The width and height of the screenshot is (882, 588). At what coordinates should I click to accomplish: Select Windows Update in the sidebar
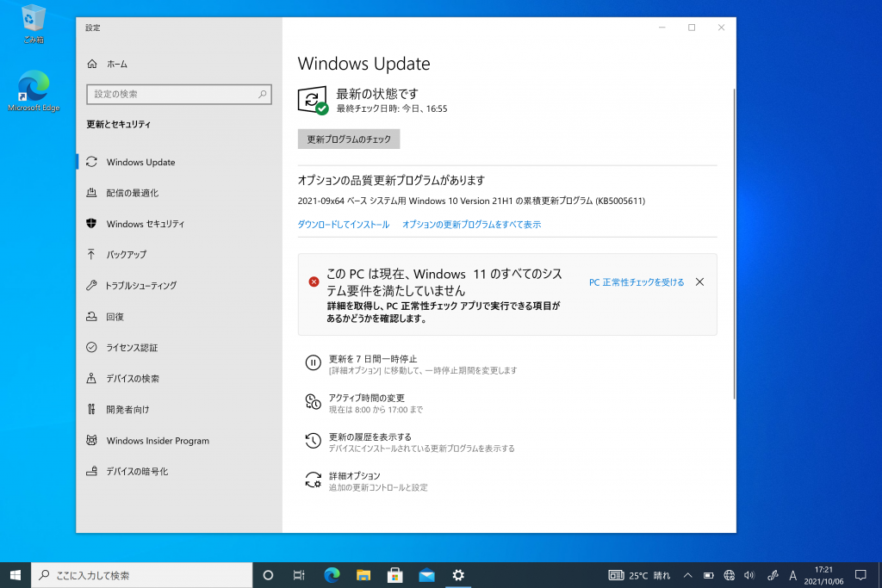[140, 163]
